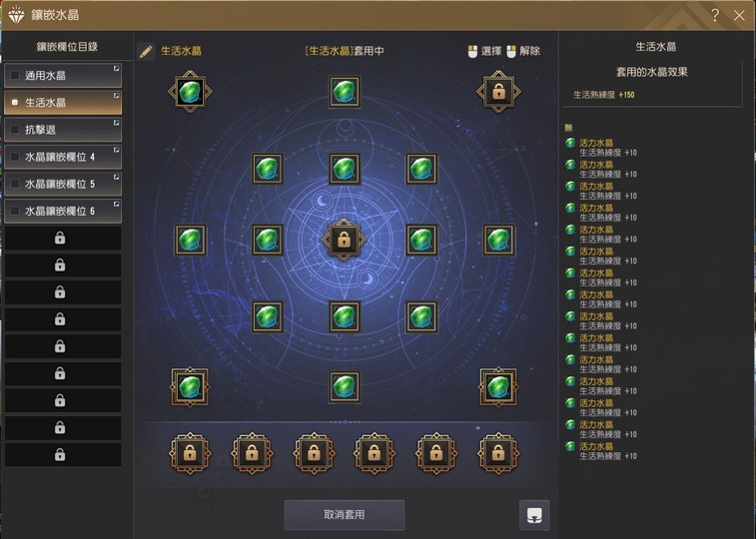The image size is (756, 539).
Task: Open the corner expand icon on 水晶鑲嵌欄位 5
Action: coord(116,177)
